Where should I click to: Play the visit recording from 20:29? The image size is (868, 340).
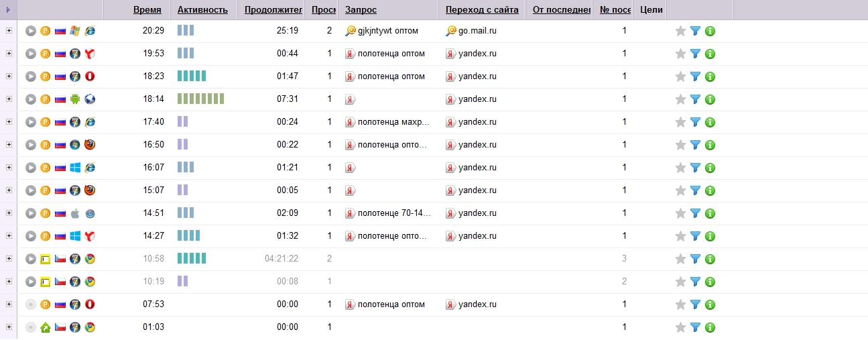pyautogui.click(x=30, y=31)
